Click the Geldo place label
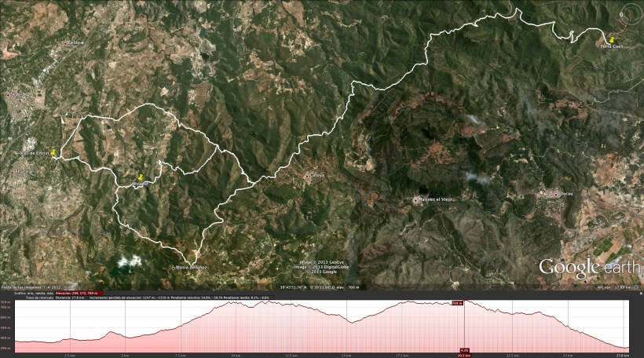Viewport: 644px width, 358px height. [74, 42]
